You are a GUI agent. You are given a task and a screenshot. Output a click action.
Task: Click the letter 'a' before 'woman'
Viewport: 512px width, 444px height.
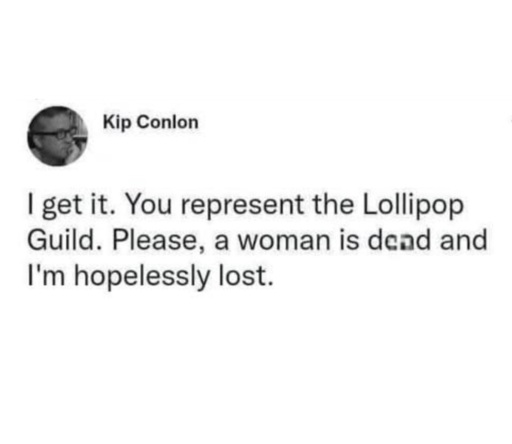click(x=221, y=241)
